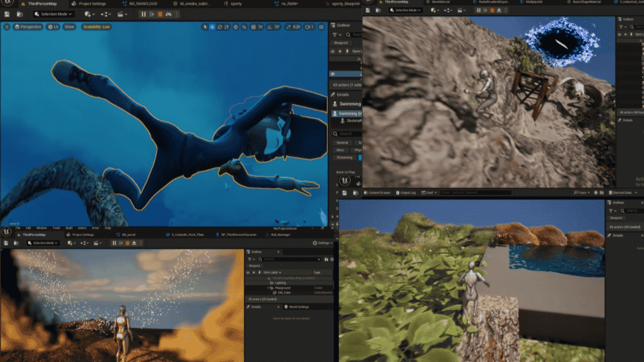This screenshot has width=644, height=362.
Task: Maximize the underwater viewport with the layout icon
Action: (x=321, y=27)
